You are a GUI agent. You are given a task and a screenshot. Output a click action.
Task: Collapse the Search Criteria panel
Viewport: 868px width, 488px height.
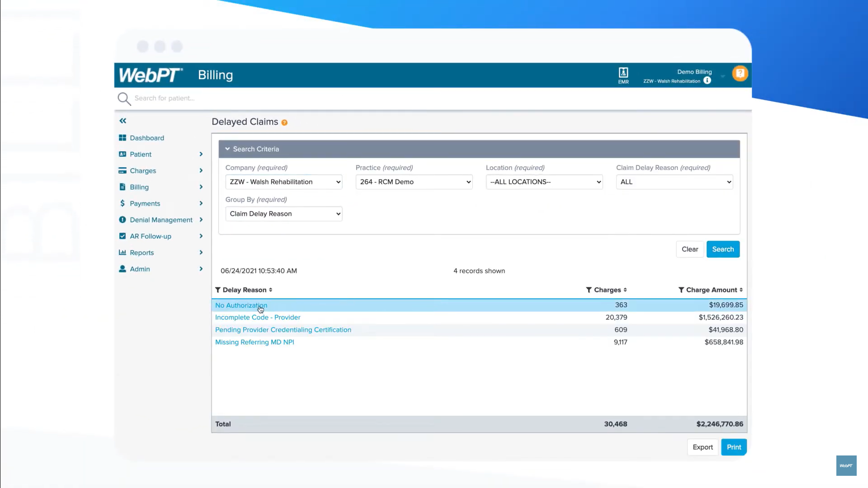(228, 149)
